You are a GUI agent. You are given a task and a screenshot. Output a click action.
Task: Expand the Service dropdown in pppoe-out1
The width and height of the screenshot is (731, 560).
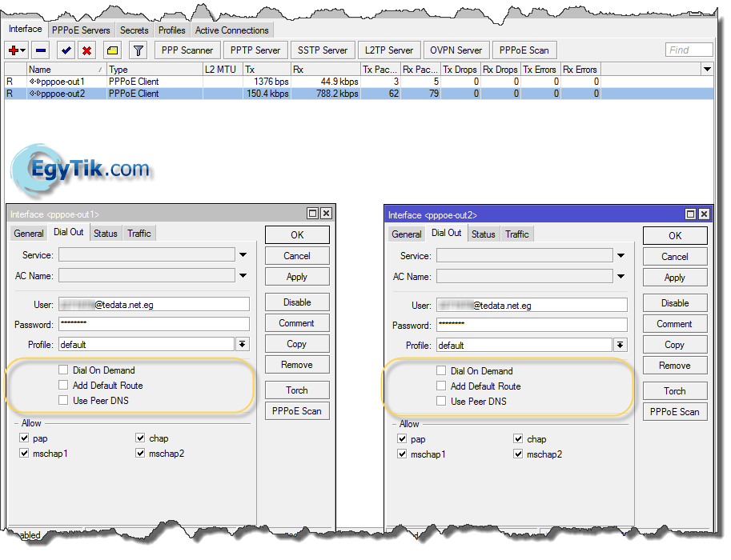(x=243, y=255)
